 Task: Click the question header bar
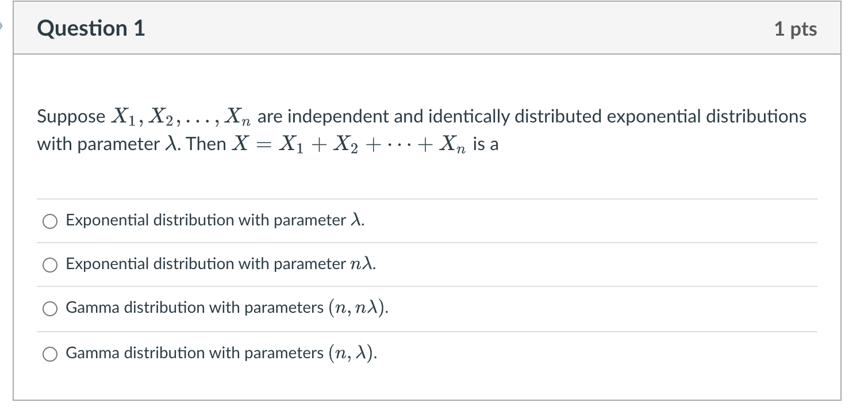click(x=431, y=28)
